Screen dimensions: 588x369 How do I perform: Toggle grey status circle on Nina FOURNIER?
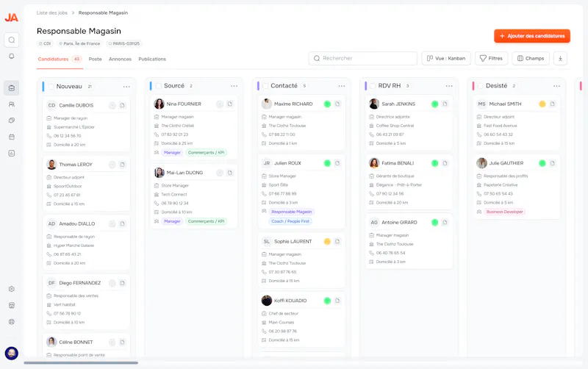pyautogui.click(x=220, y=104)
